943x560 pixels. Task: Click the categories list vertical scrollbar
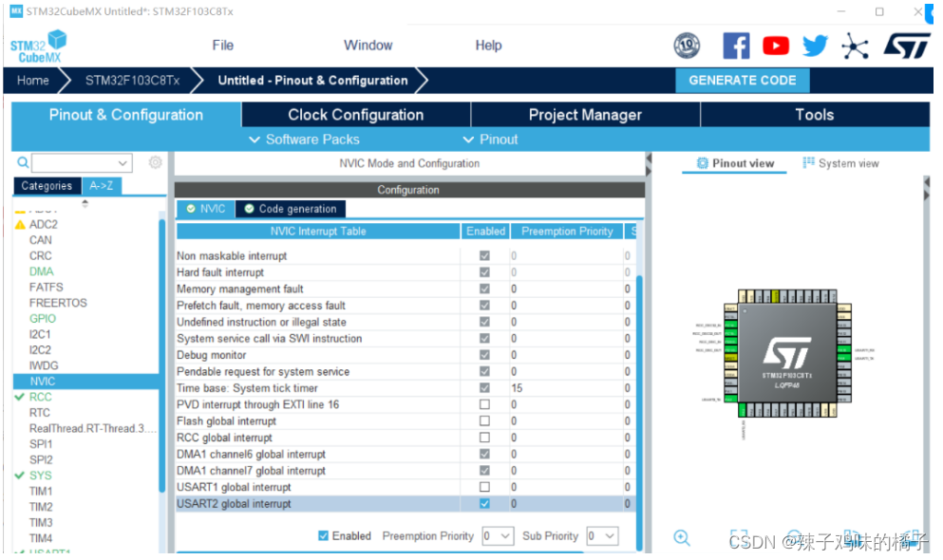[161, 356]
